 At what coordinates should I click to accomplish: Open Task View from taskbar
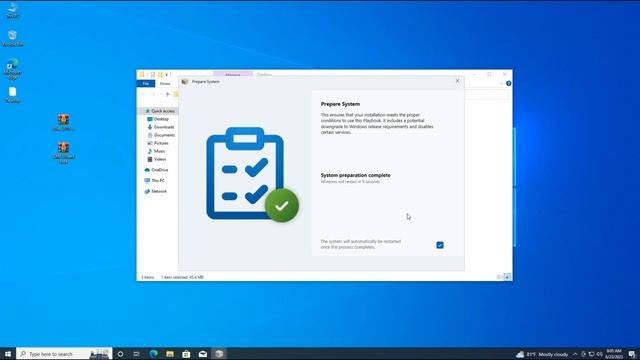pos(136,354)
